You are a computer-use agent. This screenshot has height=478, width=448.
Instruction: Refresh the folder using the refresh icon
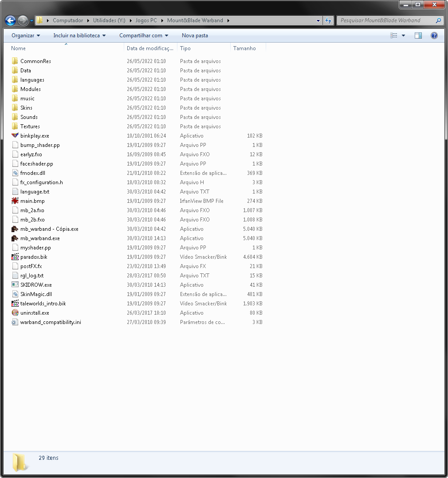[328, 20]
